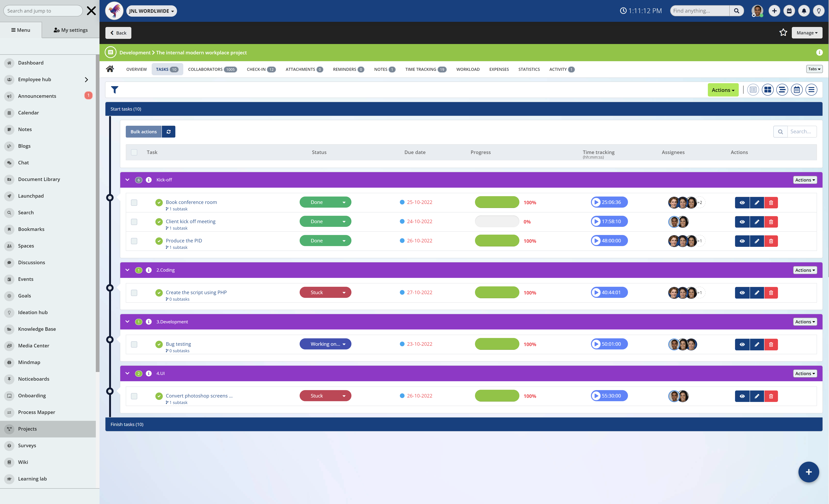Switch to grid card view icon
Image resolution: width=829 pixels, height=504 pixels.
[767, 90]
